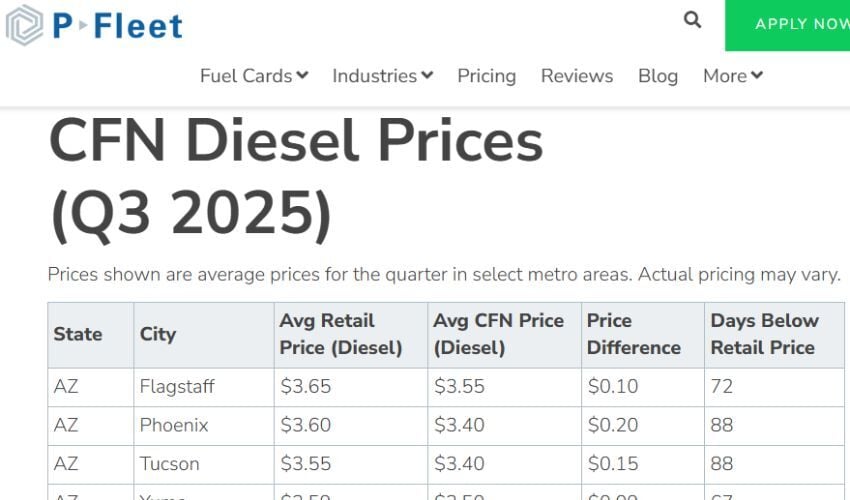850x500 pixels.
Task: Click the CFN Diesel Prices heading
Action: [296, 142]
